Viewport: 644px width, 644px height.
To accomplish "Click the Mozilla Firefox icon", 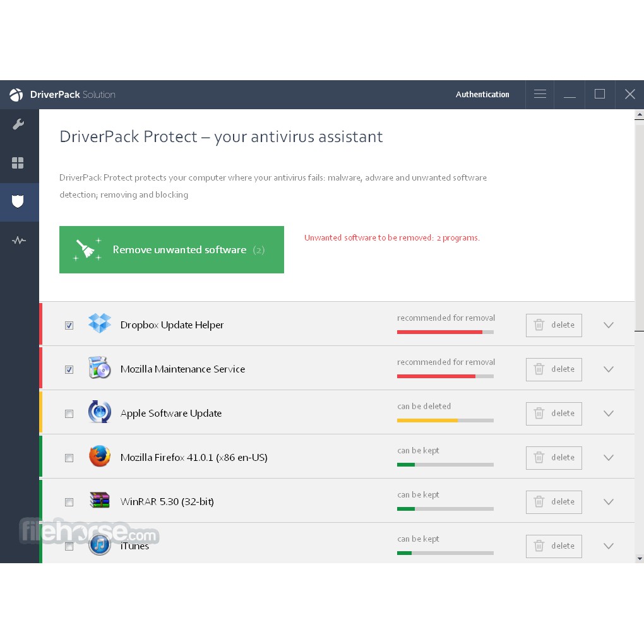I will pos(100,456).
